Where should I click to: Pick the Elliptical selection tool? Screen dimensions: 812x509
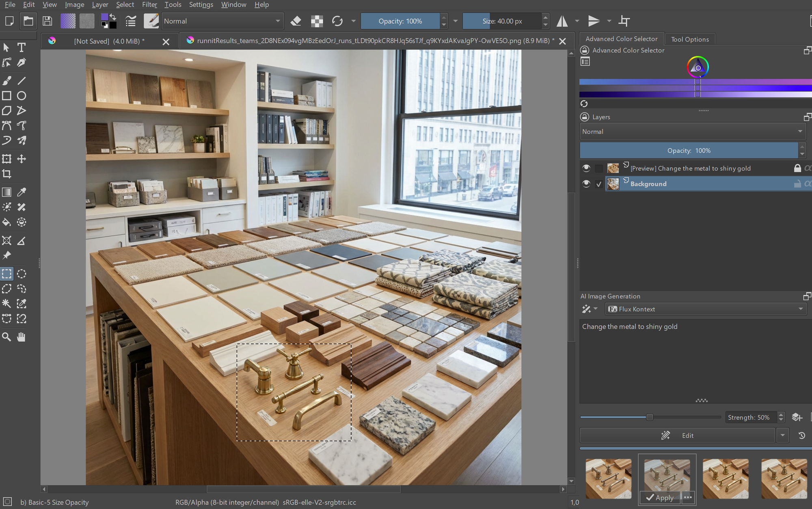point(22,274)
